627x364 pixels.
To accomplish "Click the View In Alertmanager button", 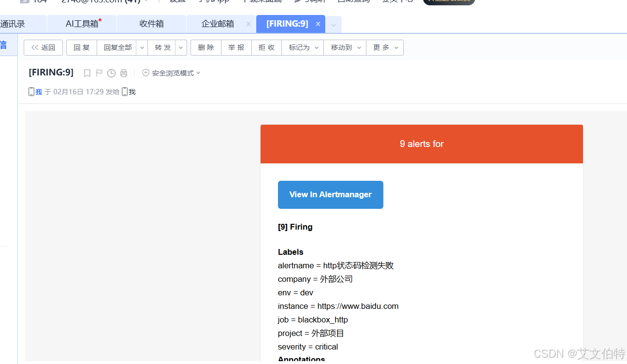I will [x=331, y=195].
